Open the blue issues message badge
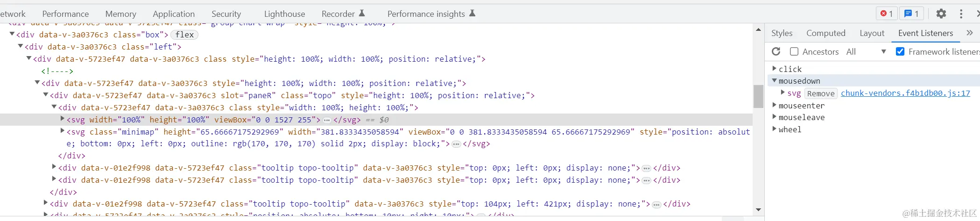Screen dimensions: 980x221 point(911,14)
